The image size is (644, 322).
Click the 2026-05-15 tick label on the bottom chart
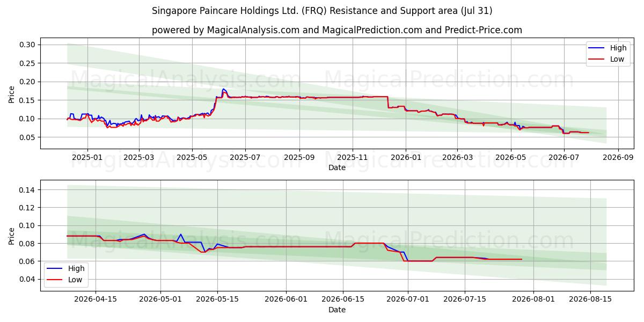click(217, 299)
